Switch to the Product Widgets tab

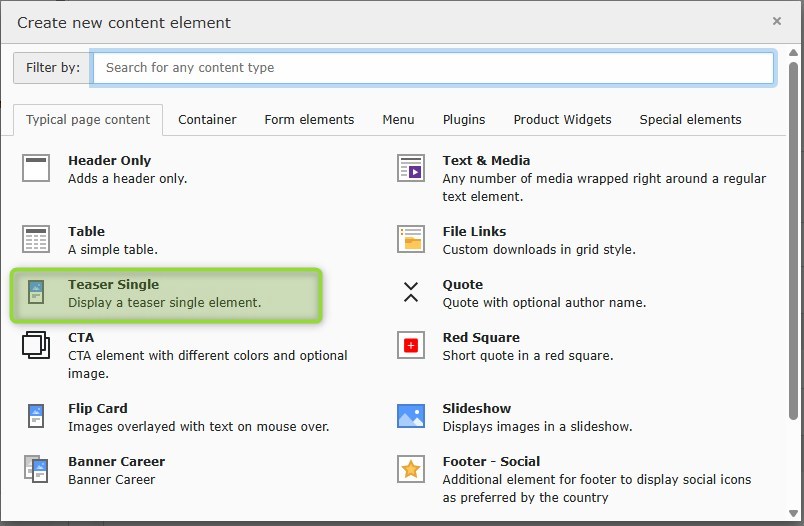tap(562, 119)
